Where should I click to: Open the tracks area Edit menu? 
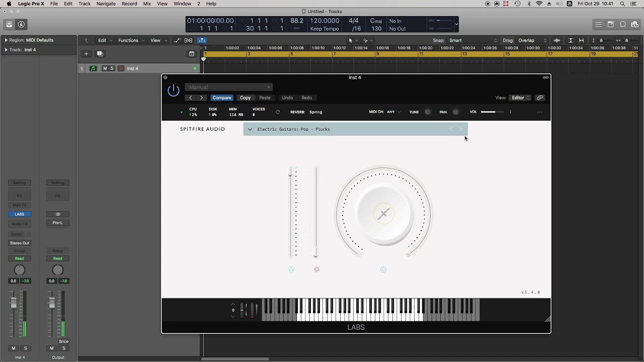point(105,40)
